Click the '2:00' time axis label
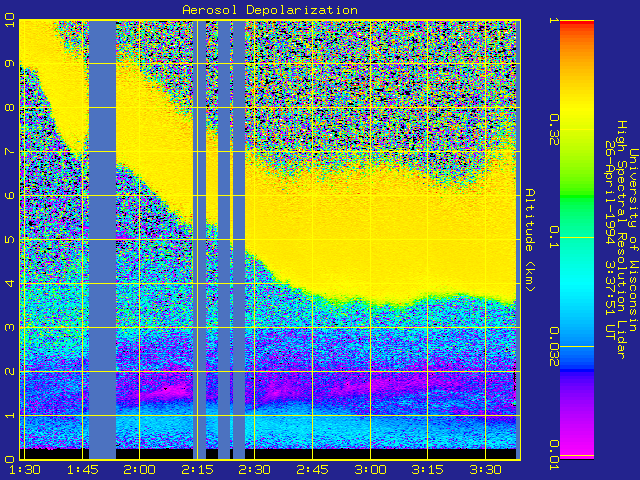The width and height of the screenshot is (640, 480). point(140,470)
